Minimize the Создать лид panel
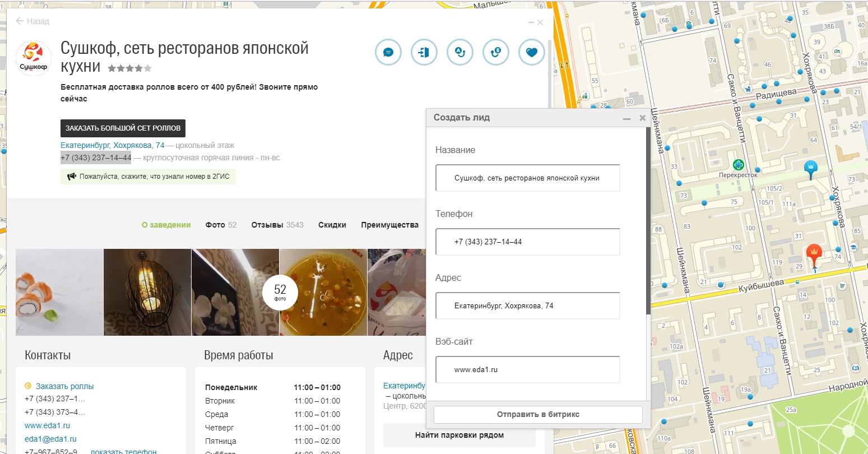 (626, 118)
